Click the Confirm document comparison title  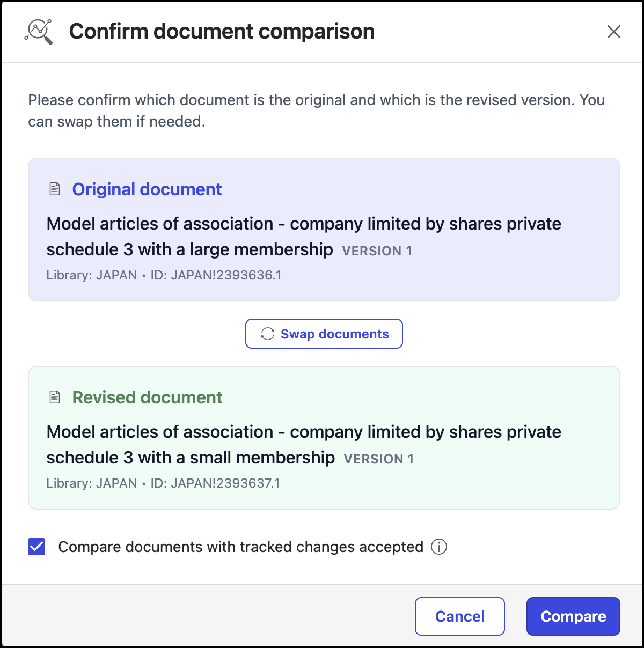[222, 32]
